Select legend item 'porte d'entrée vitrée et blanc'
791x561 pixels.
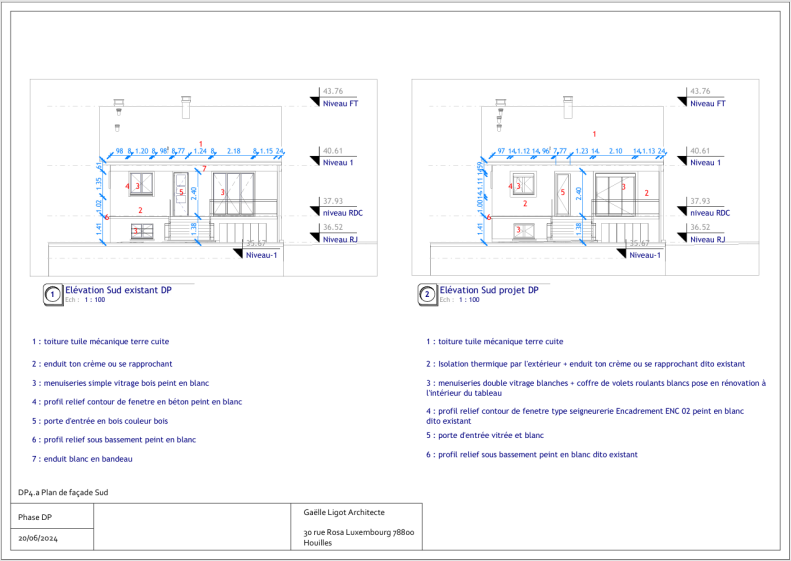tap(484, 435)
